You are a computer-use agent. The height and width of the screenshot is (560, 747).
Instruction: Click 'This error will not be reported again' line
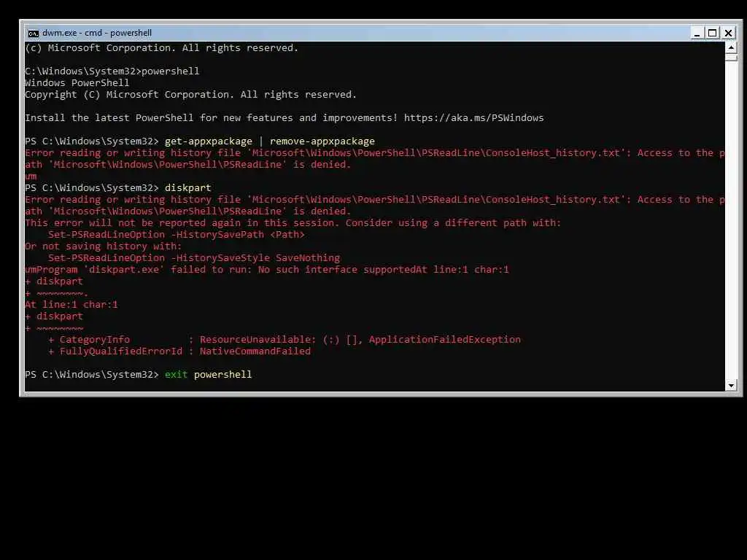(x=293, y=223)
